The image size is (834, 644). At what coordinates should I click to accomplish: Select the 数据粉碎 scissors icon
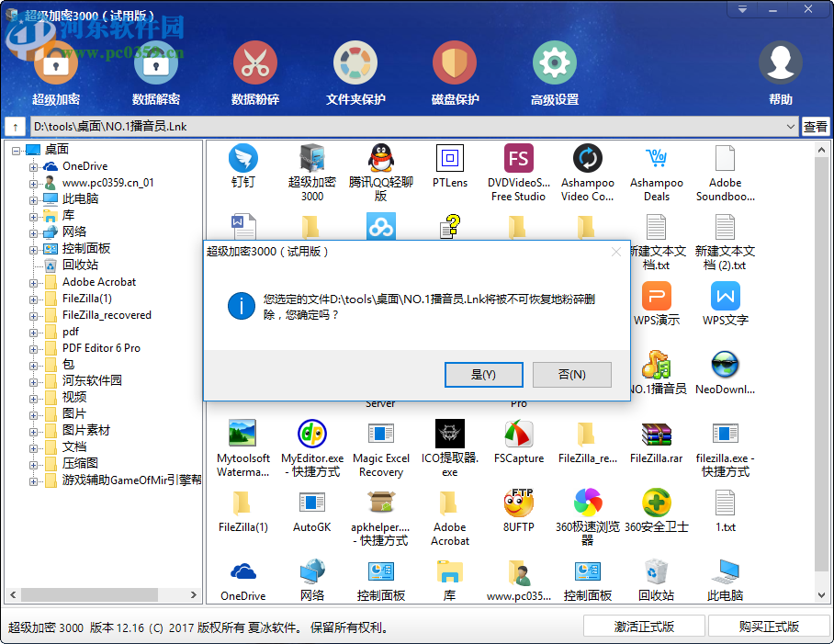point(254,64)
